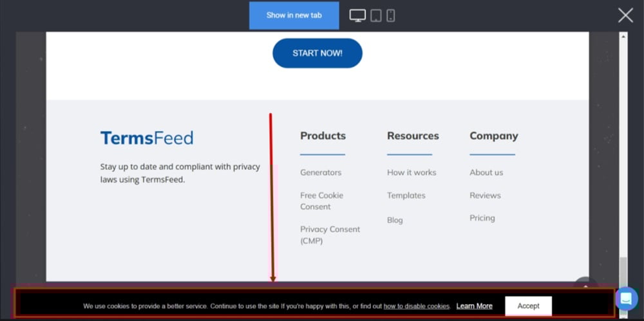Screen dimensions: 644x321
Task: Open how to disable cookies link
Action: [417, 306]
